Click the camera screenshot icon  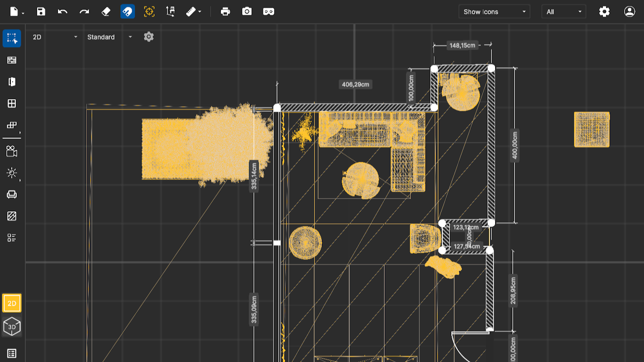coord(247,12)
